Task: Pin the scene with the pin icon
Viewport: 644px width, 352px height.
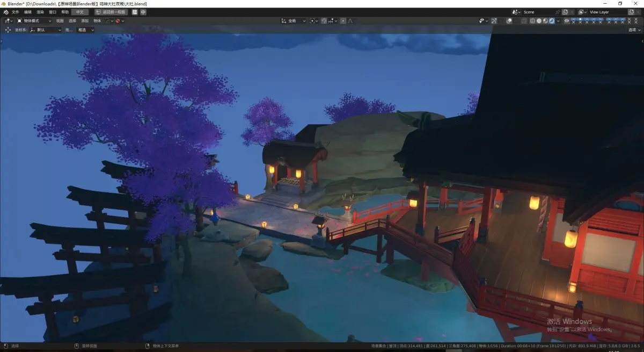Action: [558, 12]
